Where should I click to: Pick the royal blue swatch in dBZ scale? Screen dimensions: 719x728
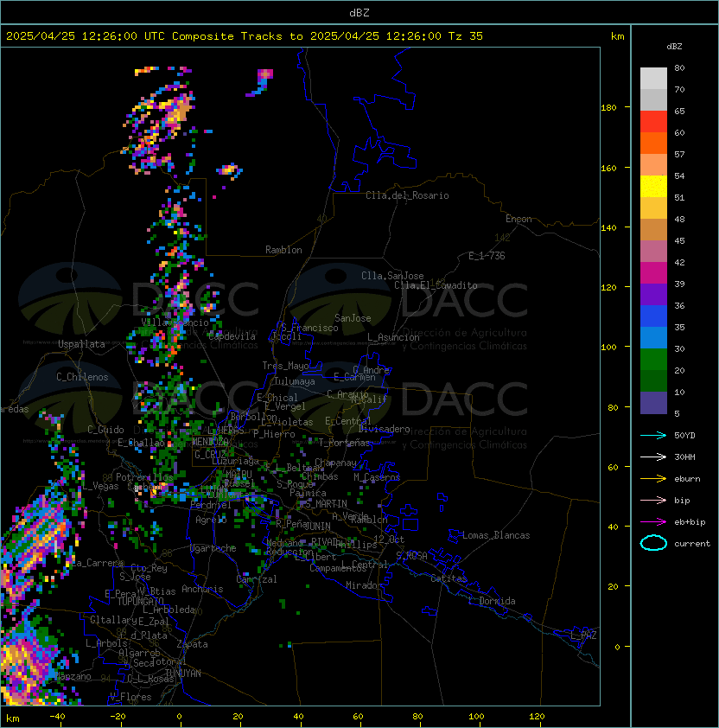tap(653, 316)
